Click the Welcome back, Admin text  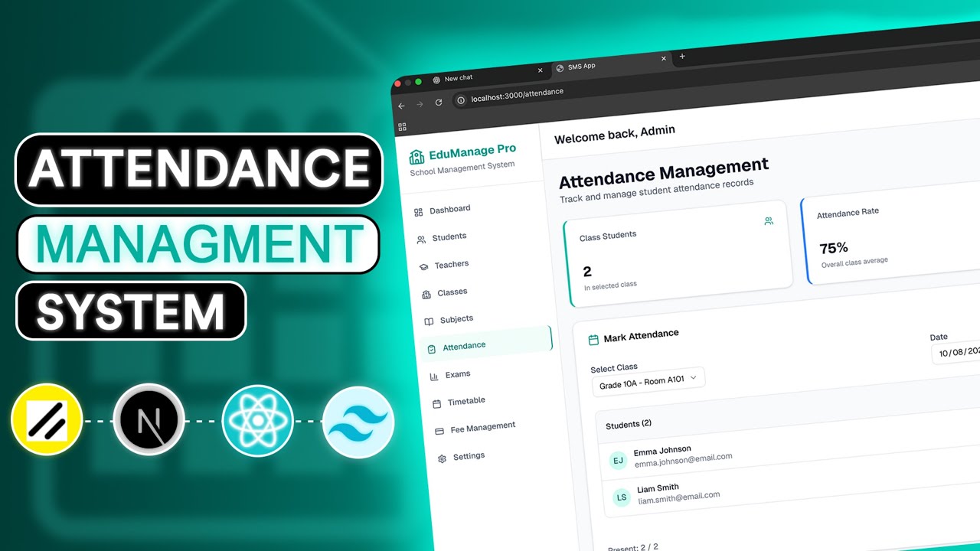(615, 135)
